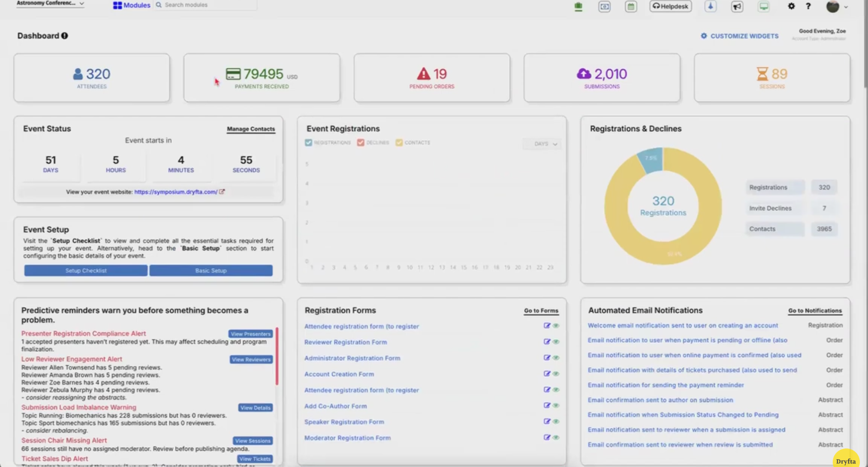Click the Setup Checklist button

click(86, 271)
